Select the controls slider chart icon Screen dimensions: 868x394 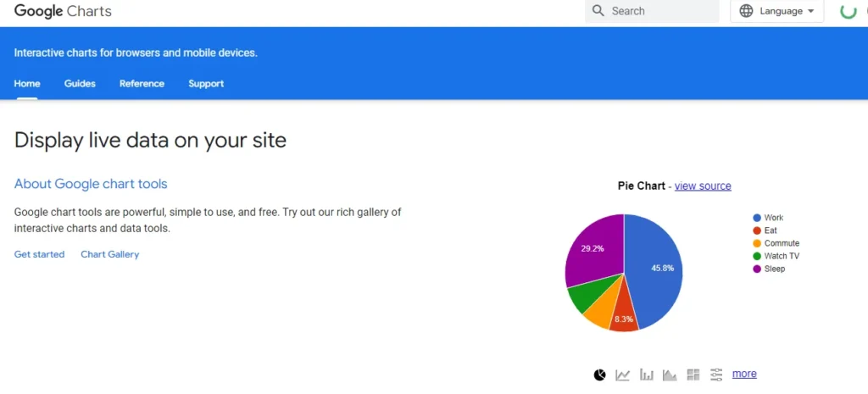716,375
